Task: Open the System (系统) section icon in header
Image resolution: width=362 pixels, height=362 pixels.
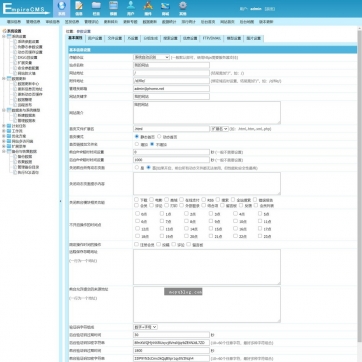Action: tap(62, 8)
